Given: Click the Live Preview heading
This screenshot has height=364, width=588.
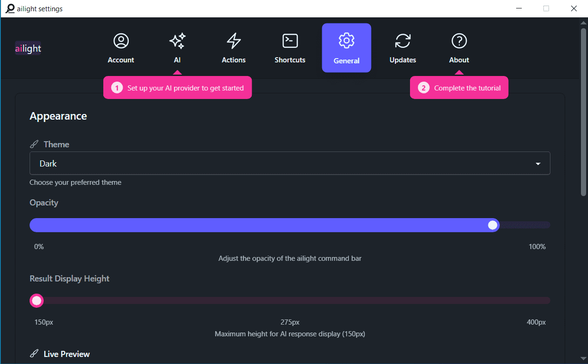Looking at the screenshot, I should pos(67,354).
